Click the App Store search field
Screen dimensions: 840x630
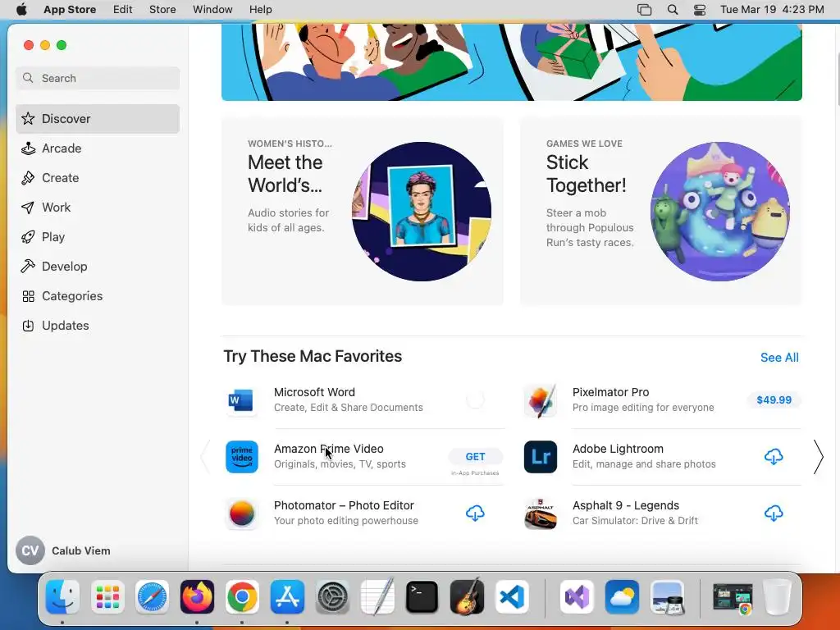98,78
